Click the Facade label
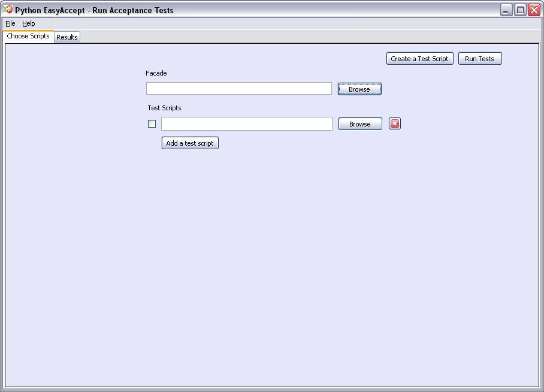The width and height of the screenshot is (544, 392). (x=156, y=73)
